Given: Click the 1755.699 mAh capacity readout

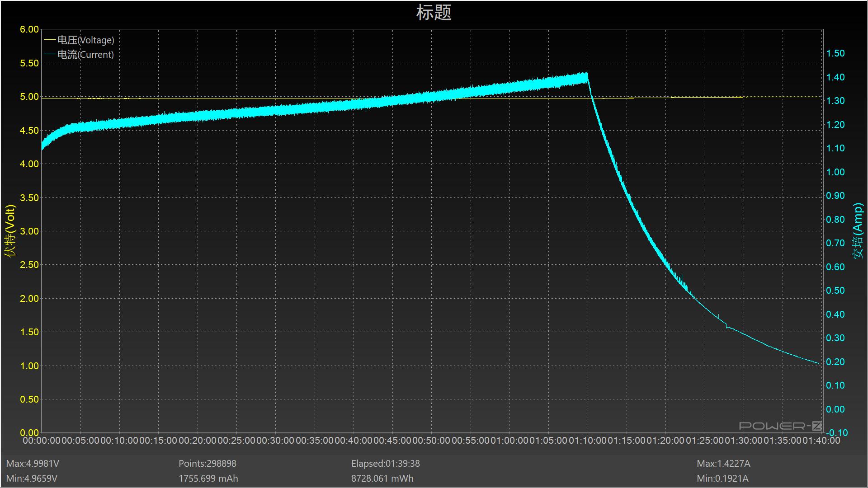Looking at the screenshot, I should (208, 479).
